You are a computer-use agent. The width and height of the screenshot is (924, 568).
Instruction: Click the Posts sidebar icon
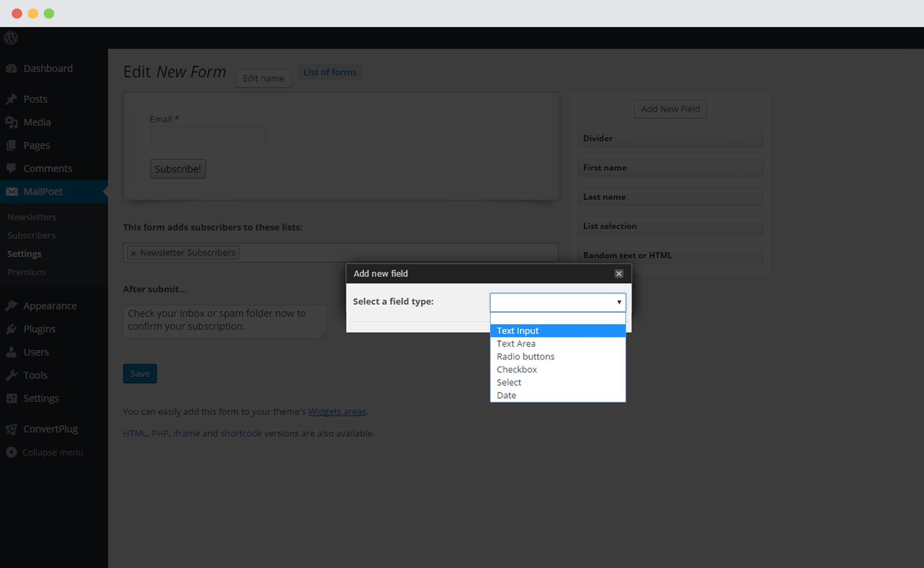pyautogui.click(x=12, y=99)
